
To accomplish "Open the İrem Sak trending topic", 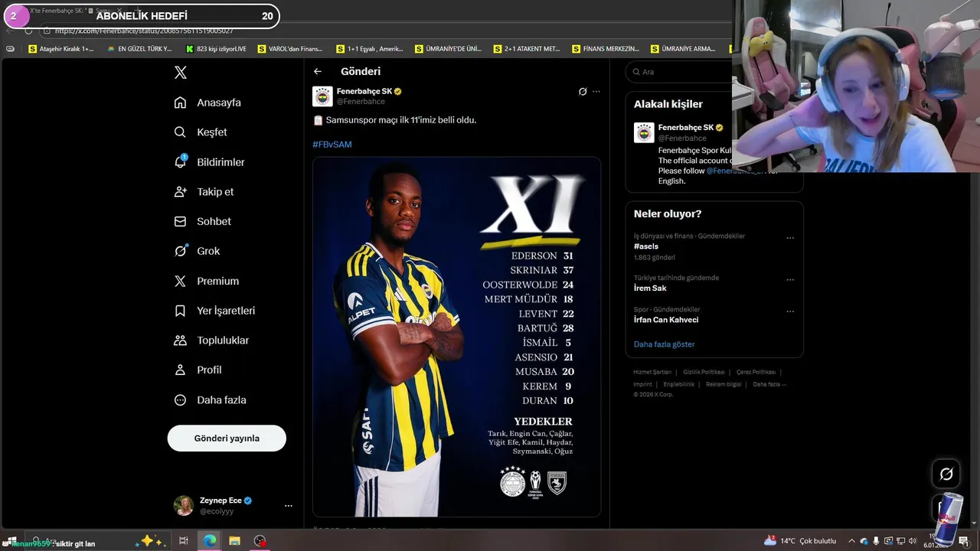I will click(x=650, y=289).
